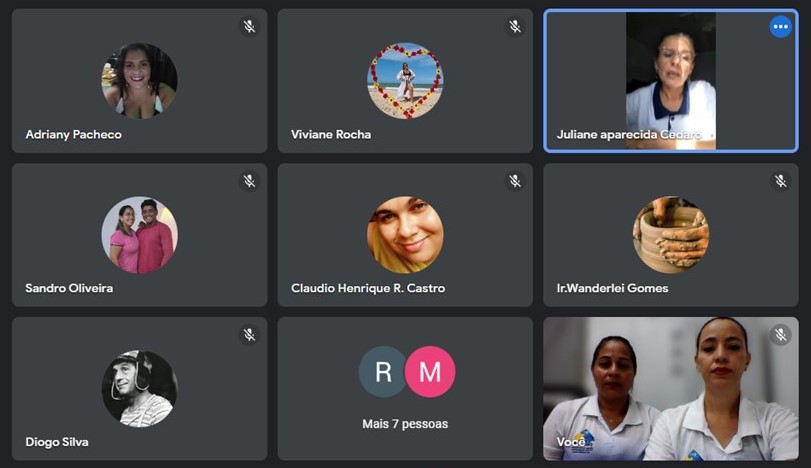Click Juliane aparecida Cedaro's video feed

671,81
